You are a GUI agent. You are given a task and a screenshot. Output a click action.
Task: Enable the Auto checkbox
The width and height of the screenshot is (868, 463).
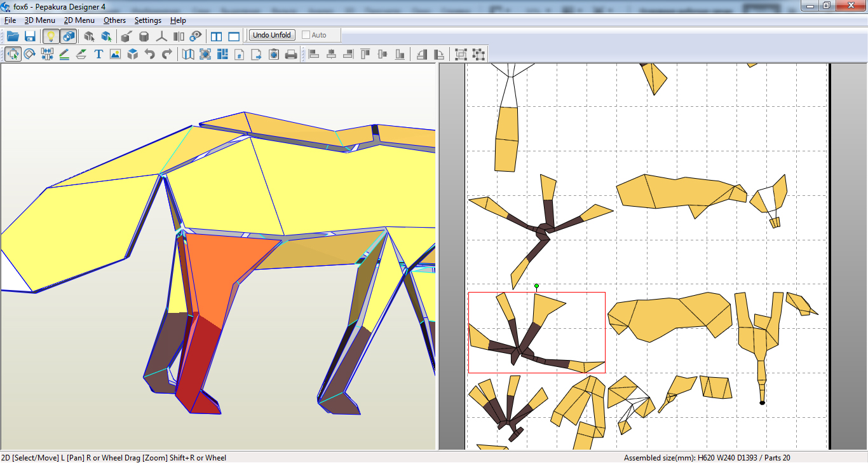(x=306, y=35)
